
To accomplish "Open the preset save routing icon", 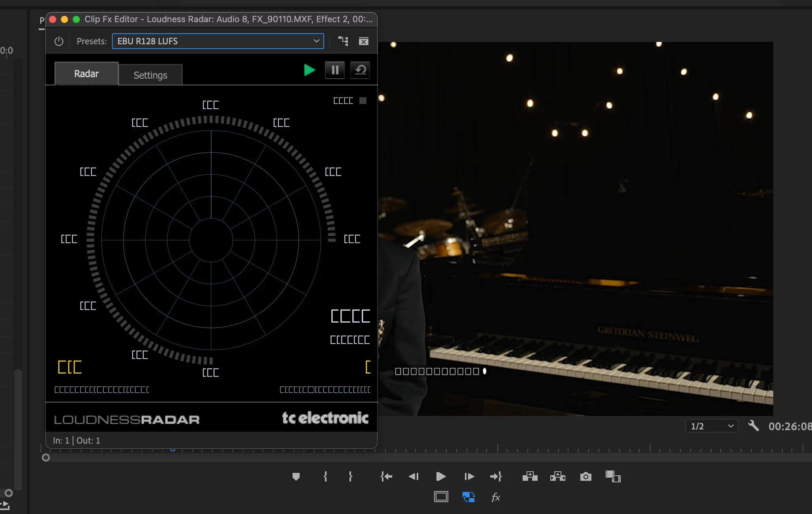I will tap(343, 41).
